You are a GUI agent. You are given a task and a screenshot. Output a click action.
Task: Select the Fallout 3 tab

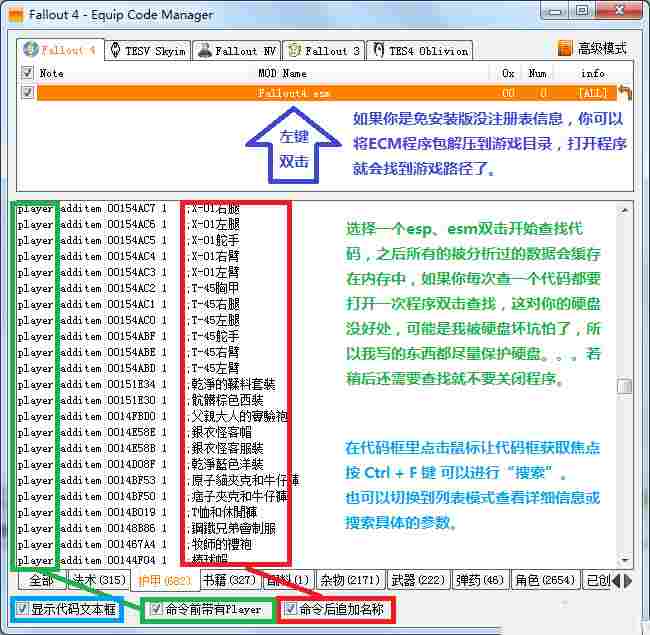pyautogui.click(x=324, y=51)
